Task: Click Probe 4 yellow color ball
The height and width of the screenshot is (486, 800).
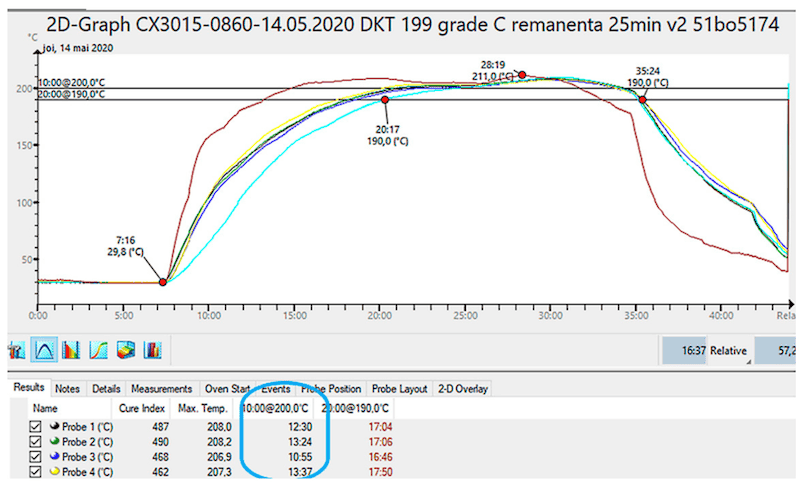Action: point(54,472)
